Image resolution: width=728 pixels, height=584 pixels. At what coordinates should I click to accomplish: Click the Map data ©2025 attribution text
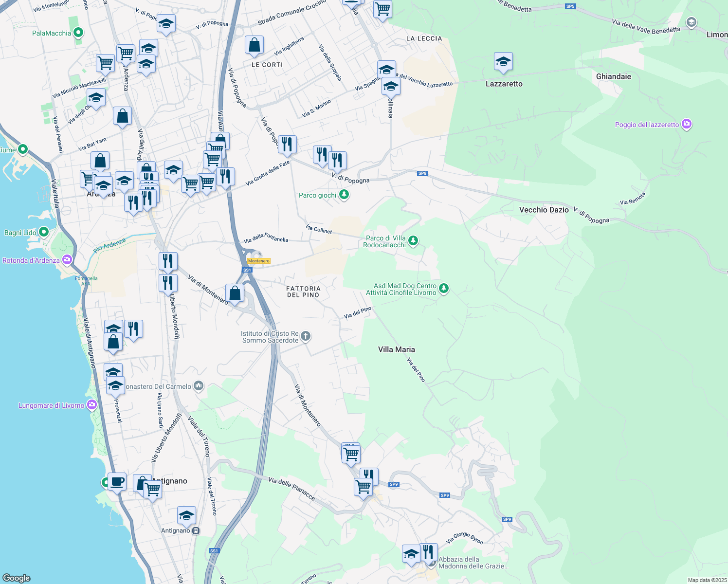tap(707, 580)
